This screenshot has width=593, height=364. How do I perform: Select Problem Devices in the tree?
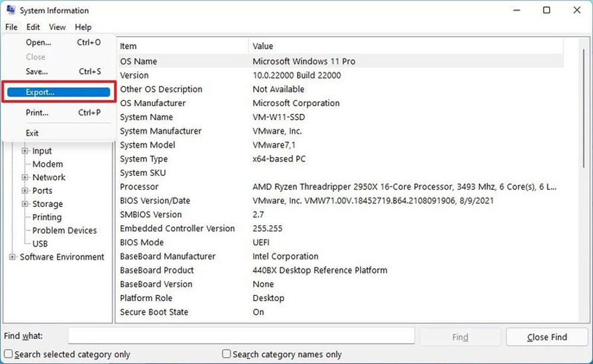pos(64,230)
